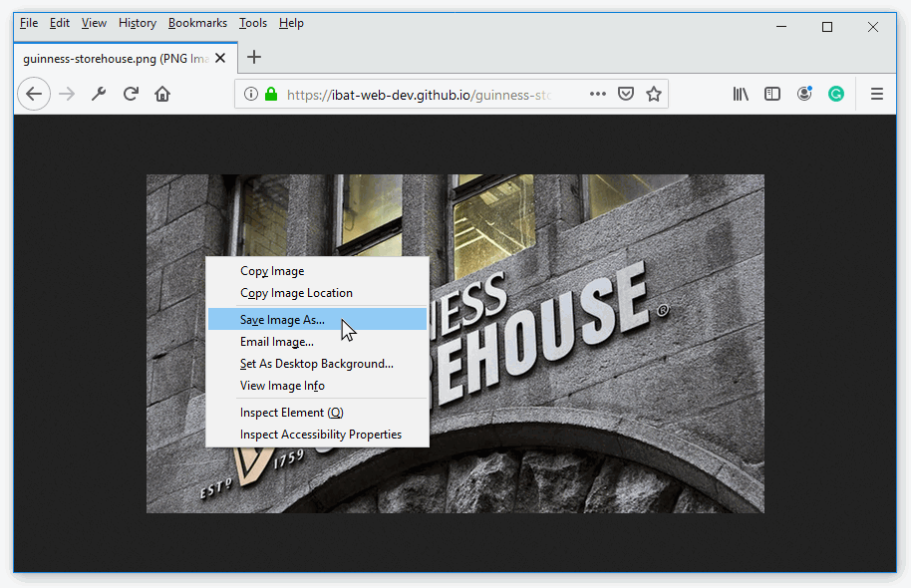Open the View menu

(x=94, y=23)
